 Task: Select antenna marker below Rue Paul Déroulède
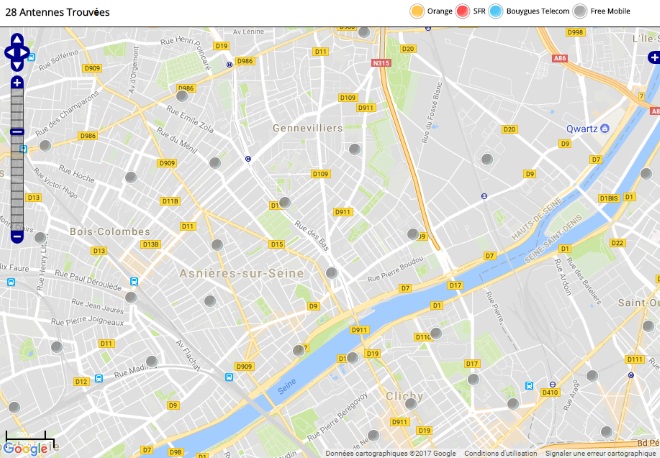pos(131,297)
